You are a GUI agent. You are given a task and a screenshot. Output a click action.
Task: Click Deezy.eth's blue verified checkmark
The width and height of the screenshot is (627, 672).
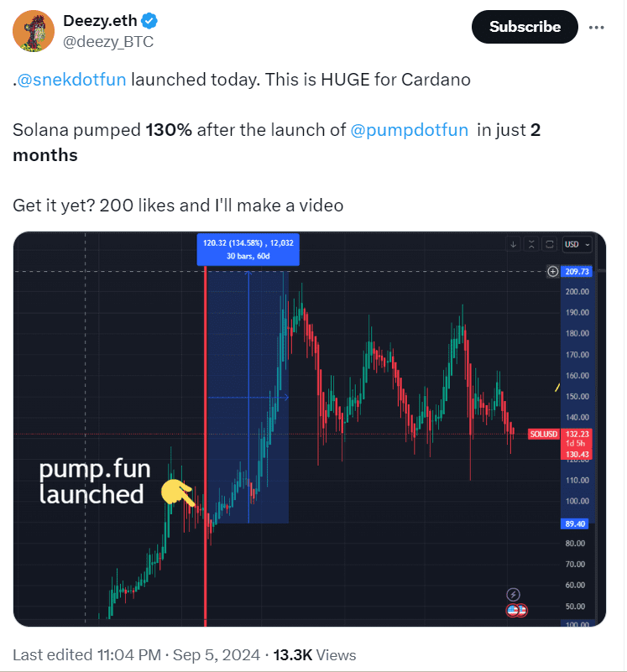tap(149, 21)
